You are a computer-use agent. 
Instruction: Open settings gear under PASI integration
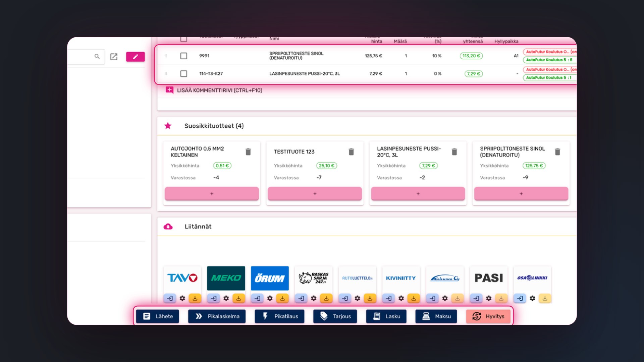coord(489,298)
